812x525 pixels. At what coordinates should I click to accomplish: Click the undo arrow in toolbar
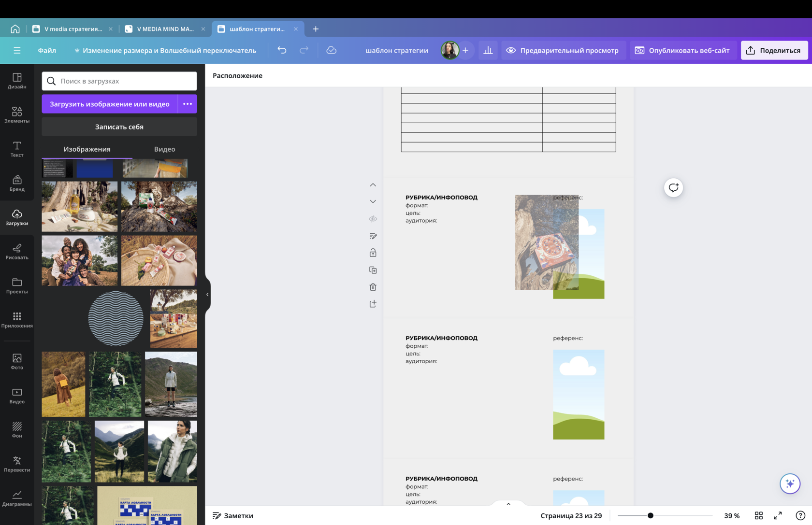click(x=282, y=50)
